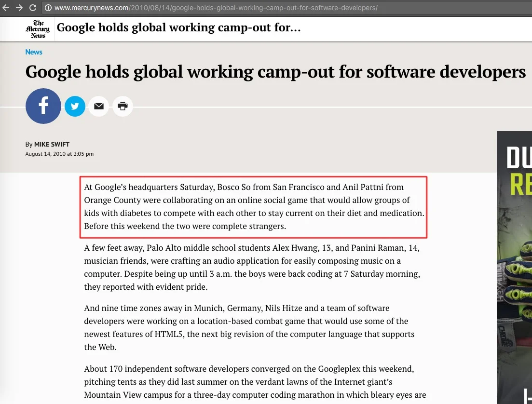532x404 pixels.
Task: Open the News section link
Action: pos(34,52)
